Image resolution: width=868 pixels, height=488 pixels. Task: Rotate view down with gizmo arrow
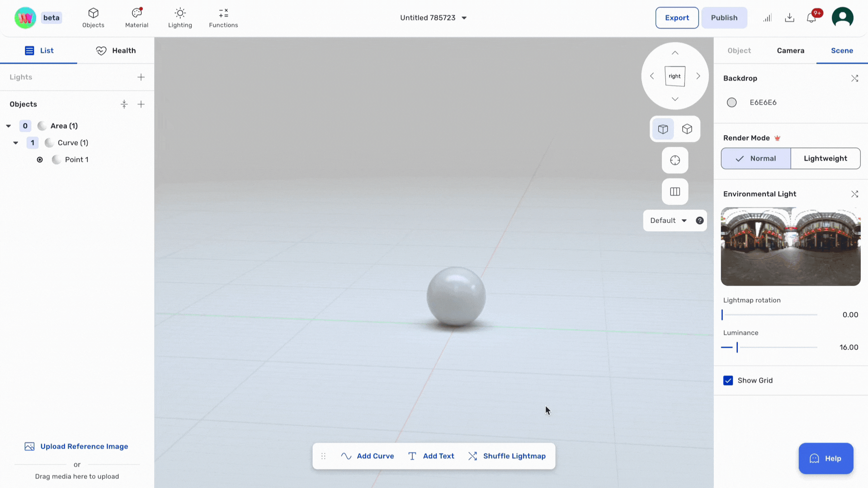coord(675,99)
